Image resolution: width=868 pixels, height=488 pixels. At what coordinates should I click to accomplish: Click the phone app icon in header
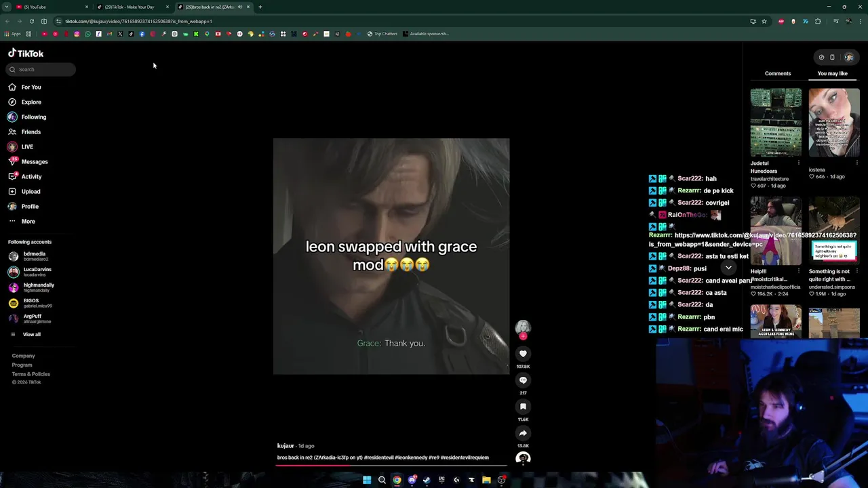[832, 57]
